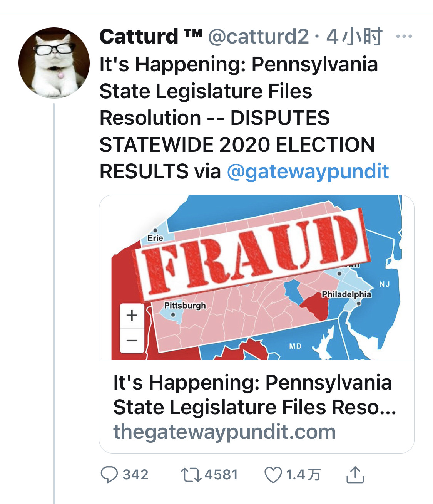This screenshot has width=433, height=504.
Task: Tap the share upload icon
Action: point(355,475)
